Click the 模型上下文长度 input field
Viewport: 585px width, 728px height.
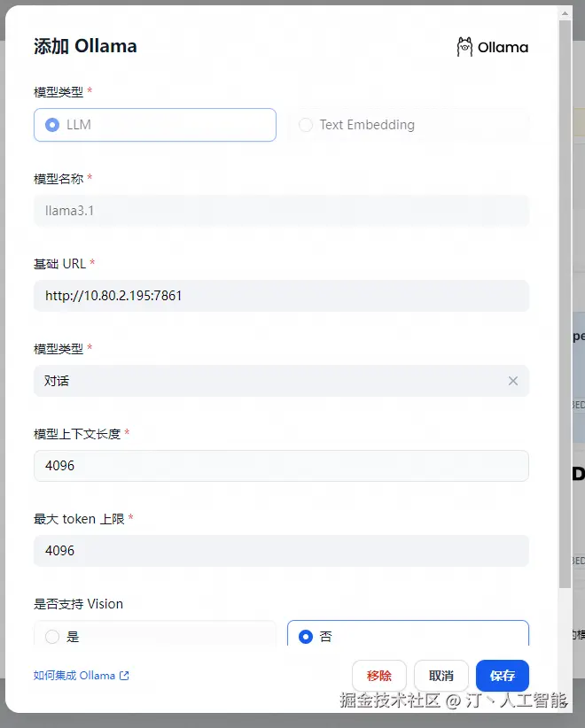pyautogui.click(x=281, y=466)
